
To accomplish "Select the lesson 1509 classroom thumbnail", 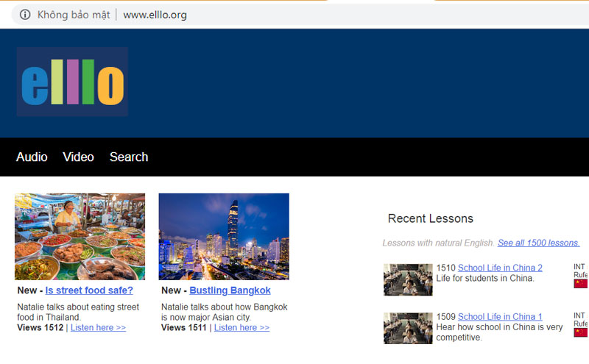I will click(x=408, y=328).
